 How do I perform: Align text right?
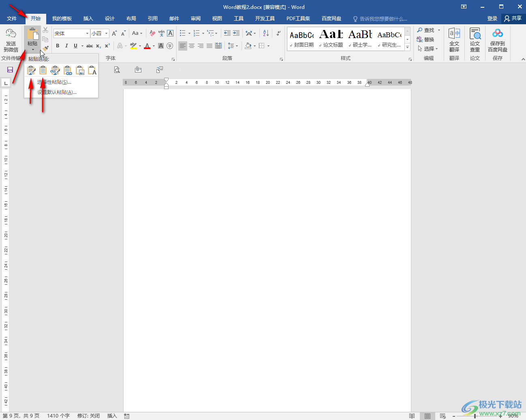pos(201,46)
